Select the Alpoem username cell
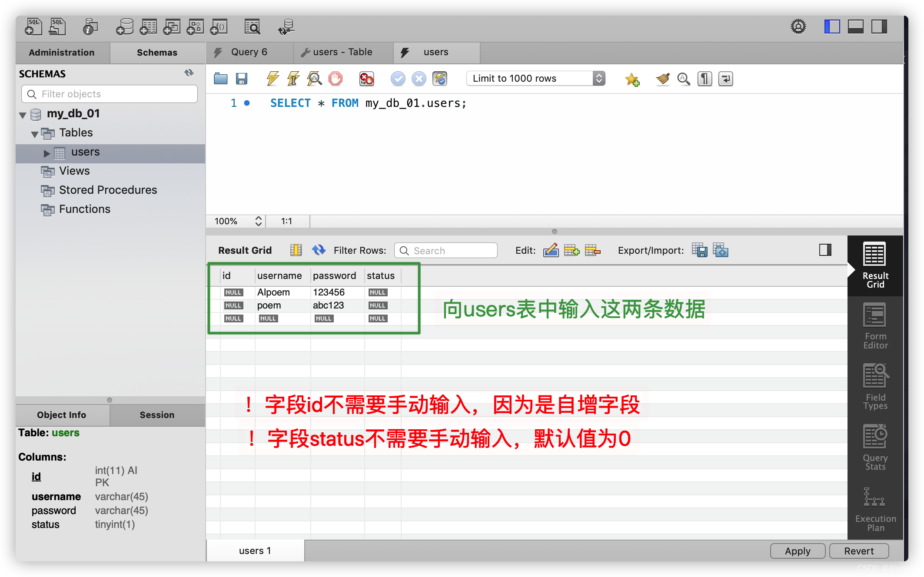The image size is (924, 577). click(282, 292)
